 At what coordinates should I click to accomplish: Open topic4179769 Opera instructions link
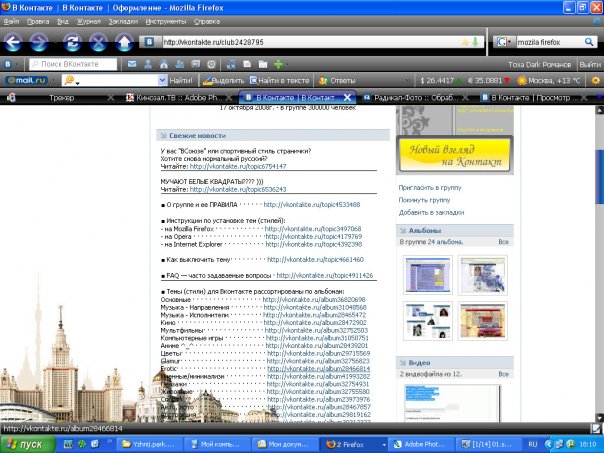(x=314, y=237)
